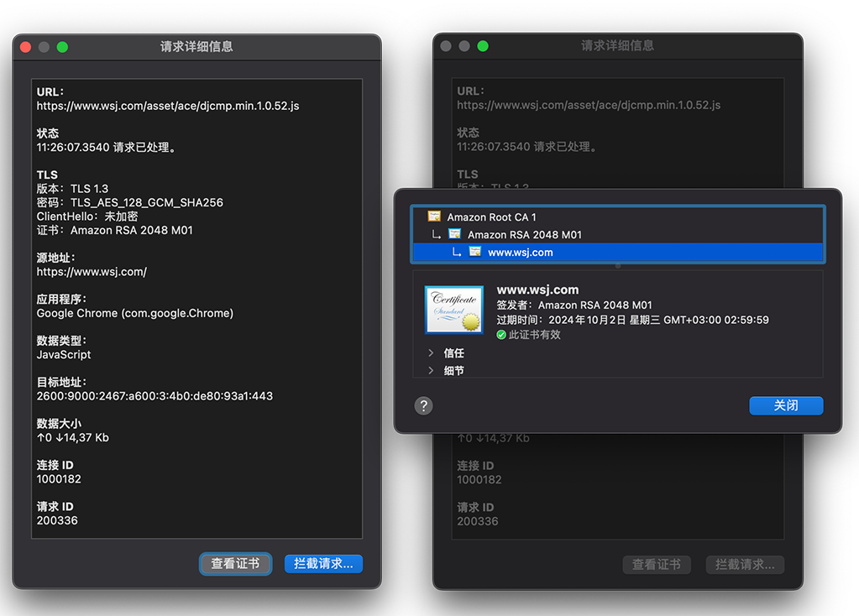This screenshot has width=859, height=616.
Task: Select www.wsj.com row in certificate chain
Action: point(617,252)
